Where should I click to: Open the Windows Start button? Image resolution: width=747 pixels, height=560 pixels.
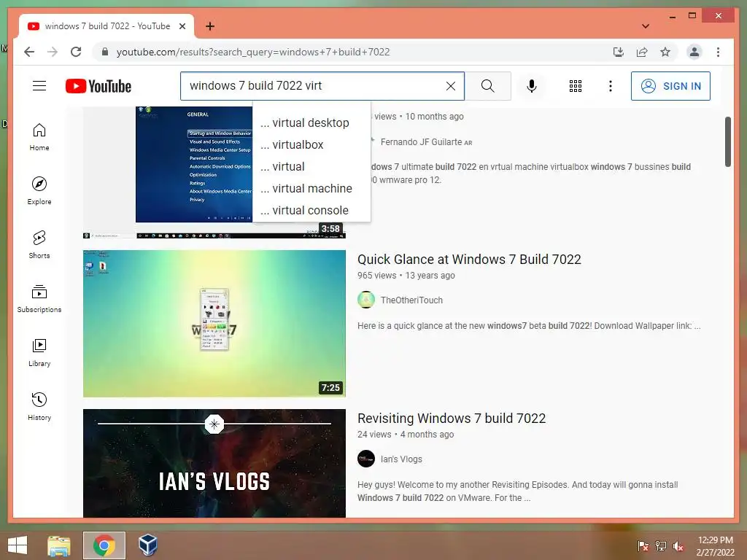[18, 545]
